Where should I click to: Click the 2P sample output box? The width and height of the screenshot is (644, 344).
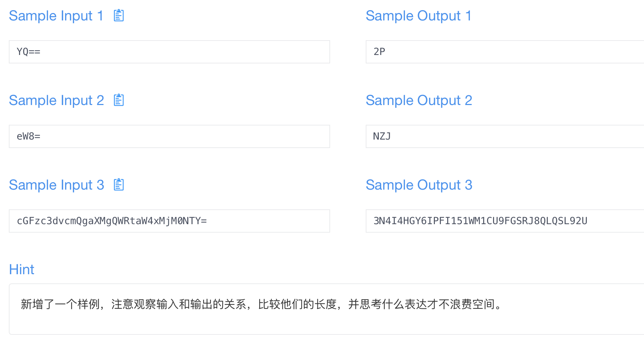pyautogui.click(x=505, y=52)
